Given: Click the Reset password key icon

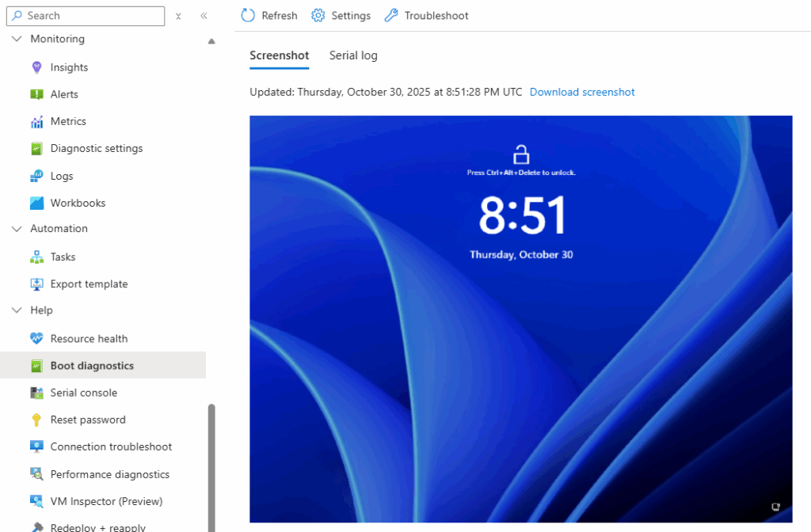Looking at the screenshot, I should pos(36,420).
